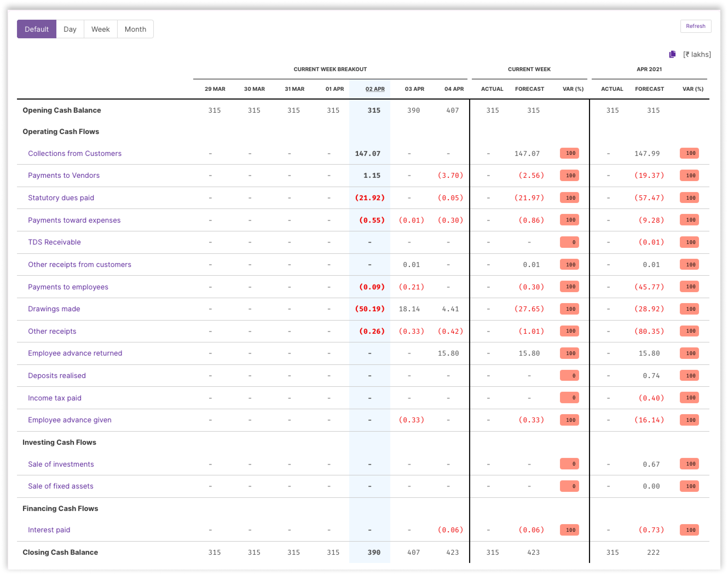The height and width of the screenshot is (575, 728).
Task: Switch to the Day view tab
Action: pos(70,29)
